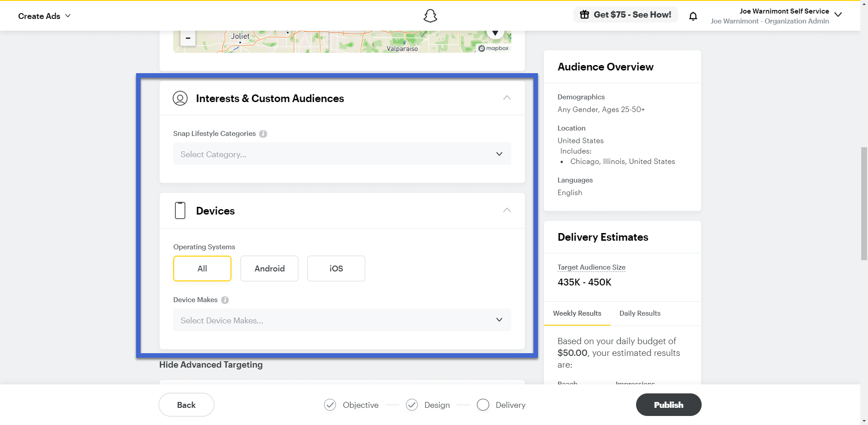Viewport: 868px width, 425px height.
Task: Click the scrollbar down arrow
Action: pyautogui.click(x=864, y=421)
